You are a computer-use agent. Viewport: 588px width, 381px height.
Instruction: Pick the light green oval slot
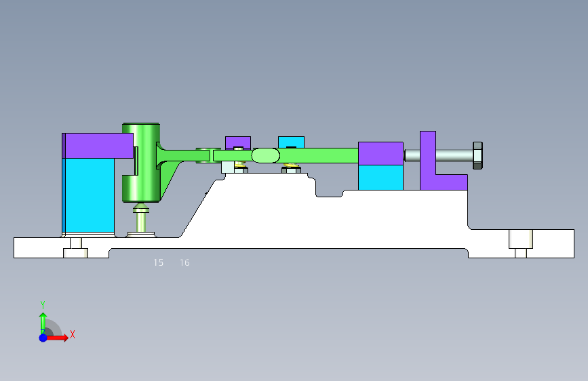click(x=265, y=156)
